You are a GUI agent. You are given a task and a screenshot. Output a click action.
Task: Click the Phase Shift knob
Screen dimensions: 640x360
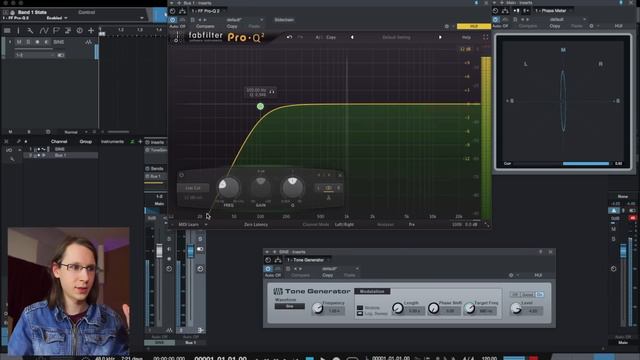(x=433, y=308)
